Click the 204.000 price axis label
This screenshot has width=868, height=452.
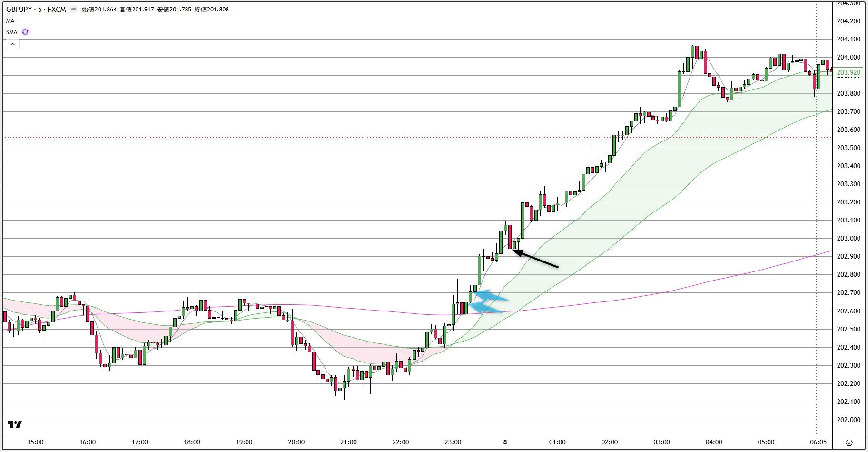(848, 58)
